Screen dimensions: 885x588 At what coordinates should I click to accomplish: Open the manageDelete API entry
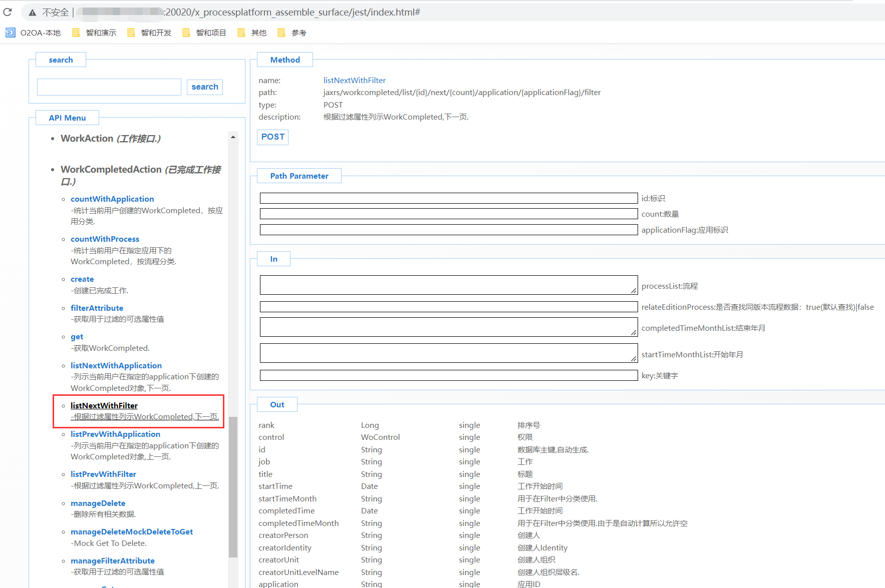[98, 503]
